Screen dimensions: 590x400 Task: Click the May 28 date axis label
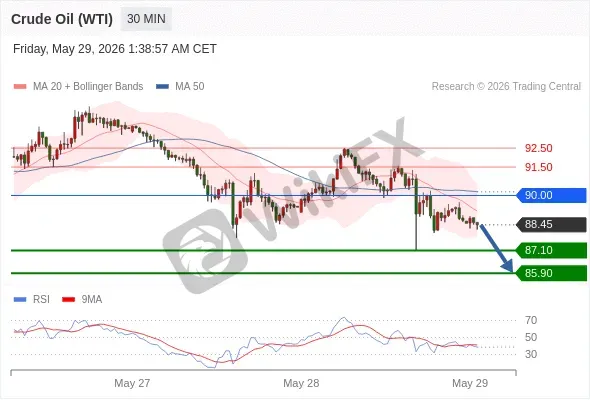[301, 383]
